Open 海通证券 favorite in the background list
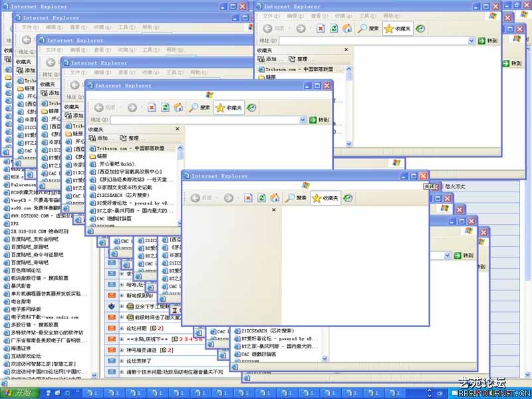This screenshot has width=532, height=399. [17, 348]
